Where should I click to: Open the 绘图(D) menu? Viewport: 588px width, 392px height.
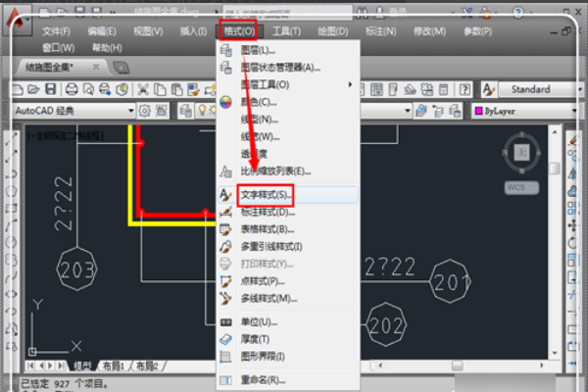(333, 31)
